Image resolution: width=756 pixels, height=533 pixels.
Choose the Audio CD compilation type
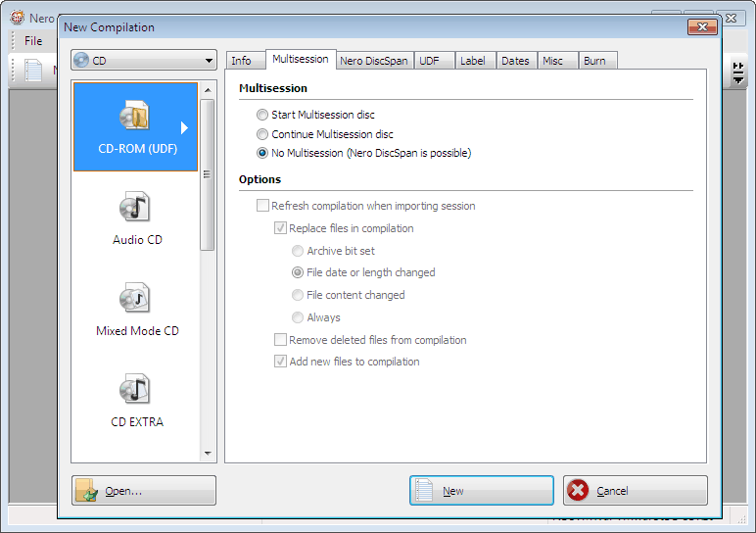[x=135, y=207]
